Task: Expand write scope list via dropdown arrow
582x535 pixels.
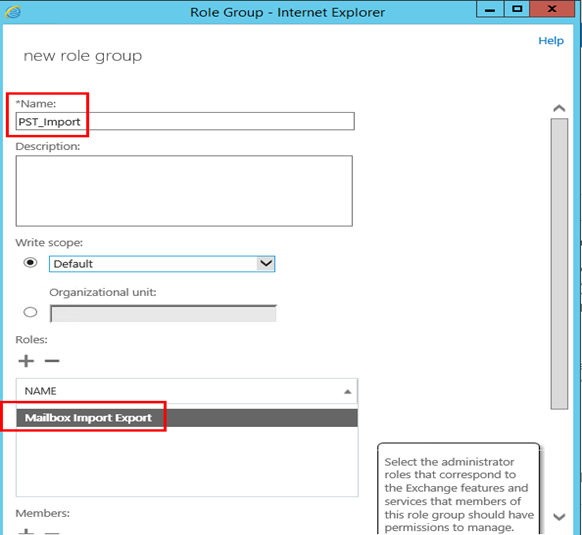Action: (266, 264)
